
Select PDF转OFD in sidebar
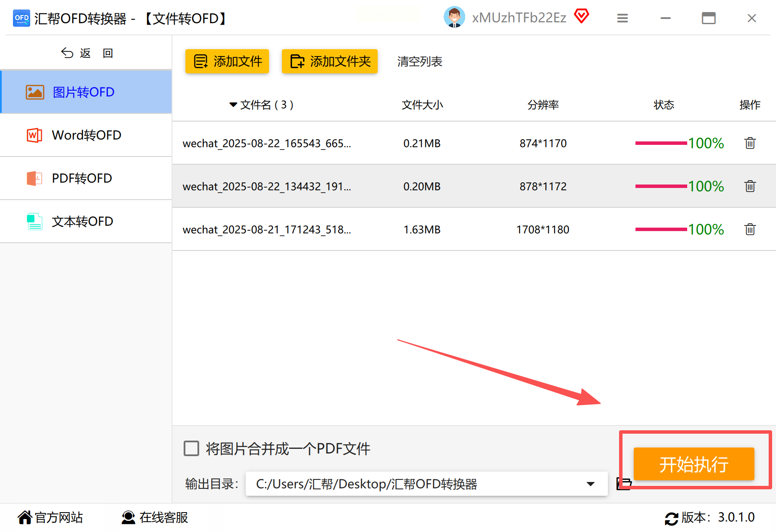86,178
